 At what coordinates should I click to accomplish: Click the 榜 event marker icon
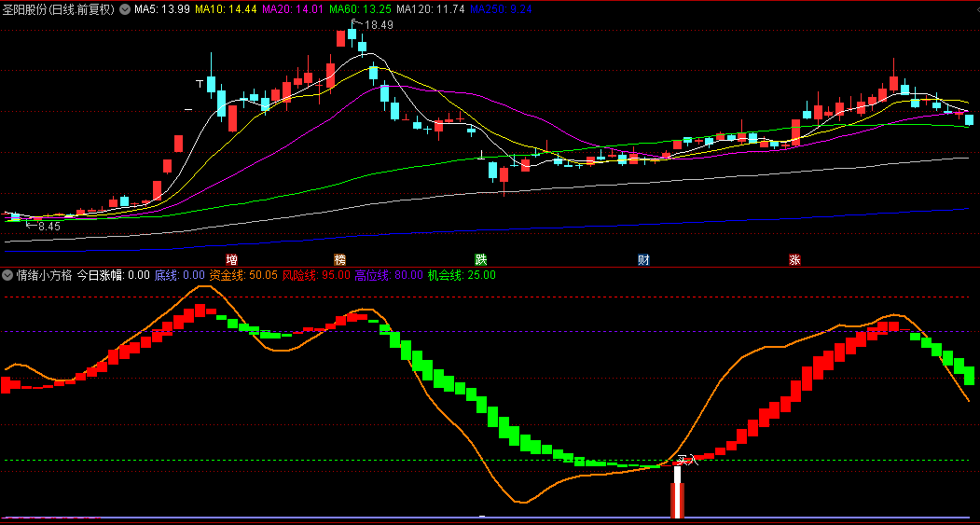(340, 260)
